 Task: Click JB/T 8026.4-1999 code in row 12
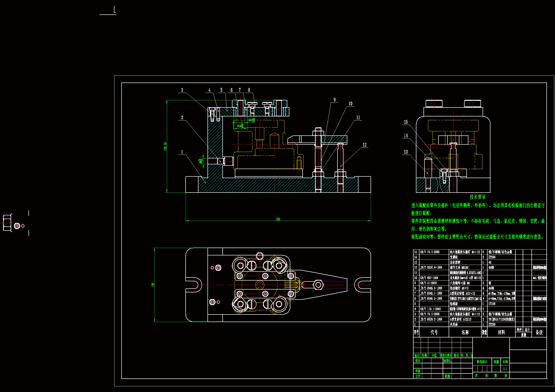coord(431,267)
